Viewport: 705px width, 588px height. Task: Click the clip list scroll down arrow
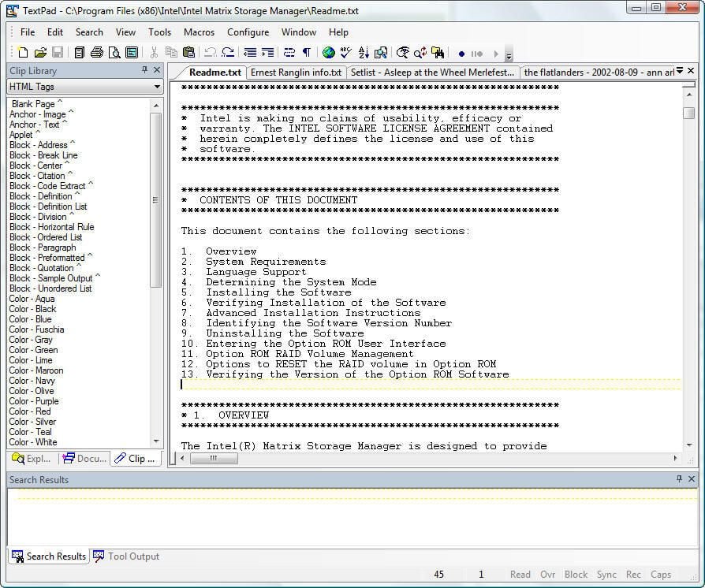pyautogui.click(x=156, y=441)
